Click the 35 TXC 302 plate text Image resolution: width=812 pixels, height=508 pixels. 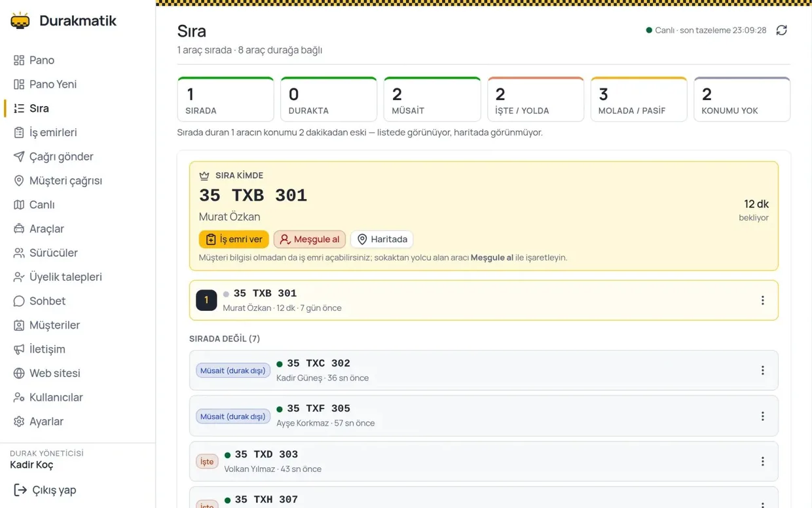(x=318, y=363)
